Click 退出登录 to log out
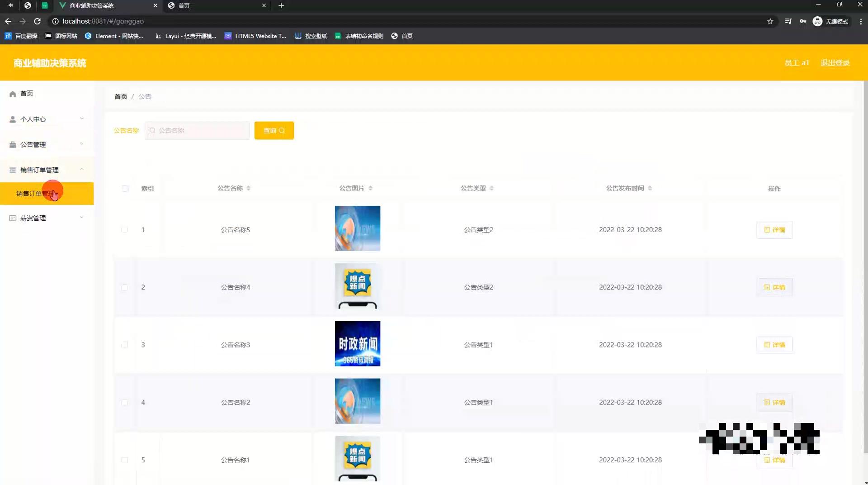The image size is (868, 485). tap(835, 63)
